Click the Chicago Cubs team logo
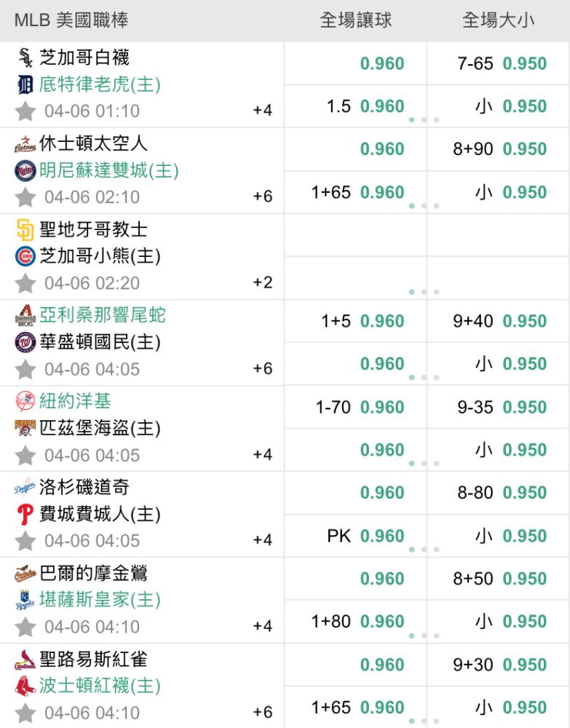Screen dimensions: 570x728 pos(25,256)
